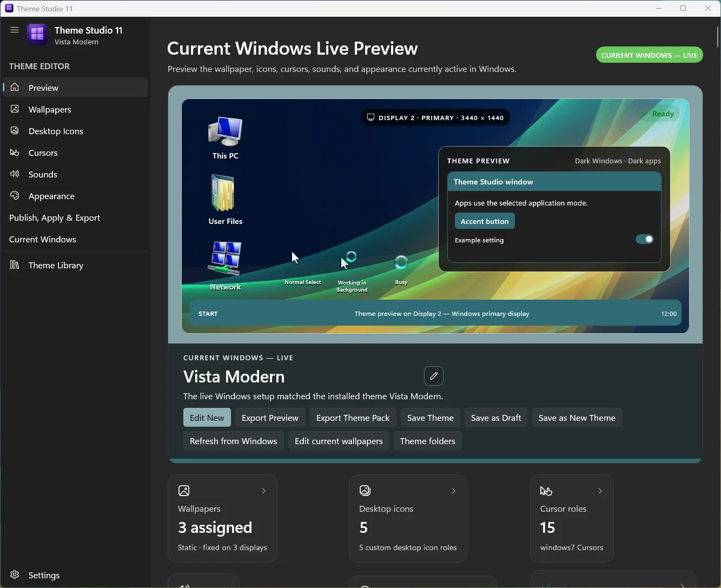The width and height of the screenshot is (721, 588).
Task: Open the Wallpapers section
Action: [x=75, y=109]
